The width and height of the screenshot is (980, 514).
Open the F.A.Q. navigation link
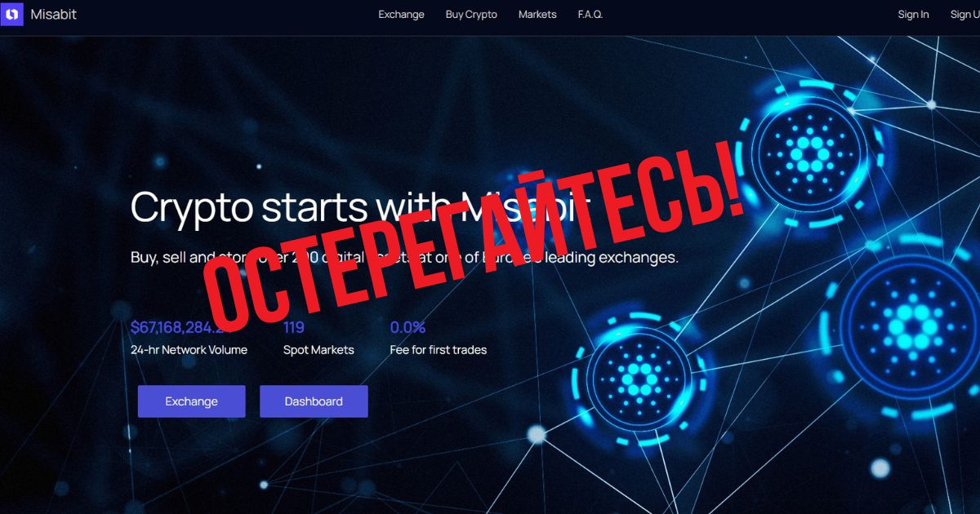590,15
